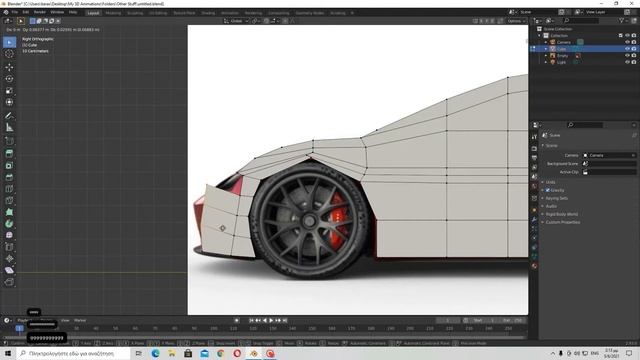Toggle Collection exclude checkbox in outliner
This screenshot has width=640, height=360.
click(621, 36)
